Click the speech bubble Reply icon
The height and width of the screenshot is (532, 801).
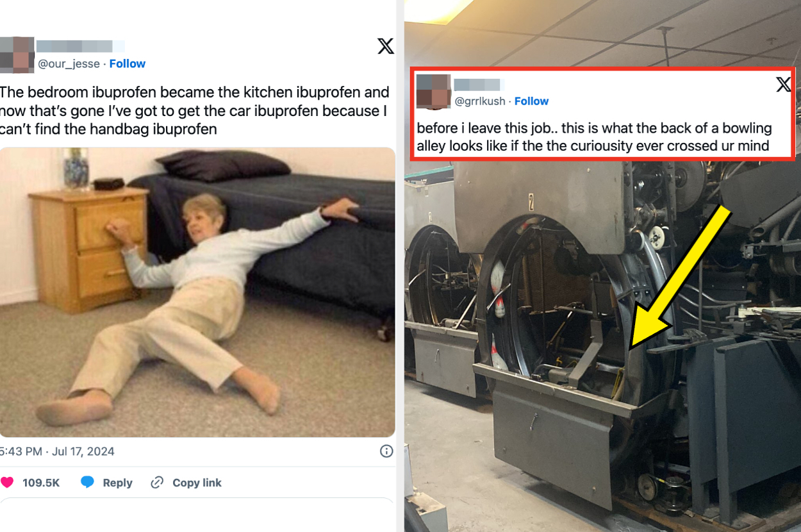[x=88, y=482]
